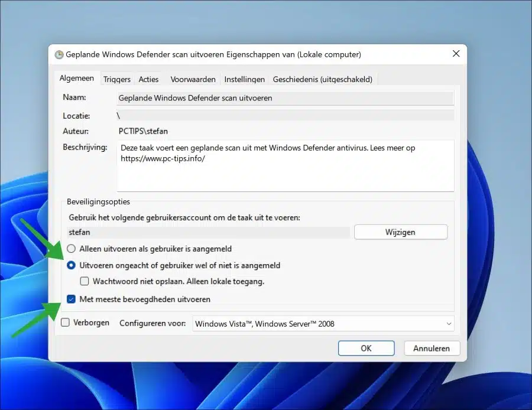The width and height of the screenshot is (532, 410).
Task: Click the Locatie field showing backslash
Action: point(285,116)
